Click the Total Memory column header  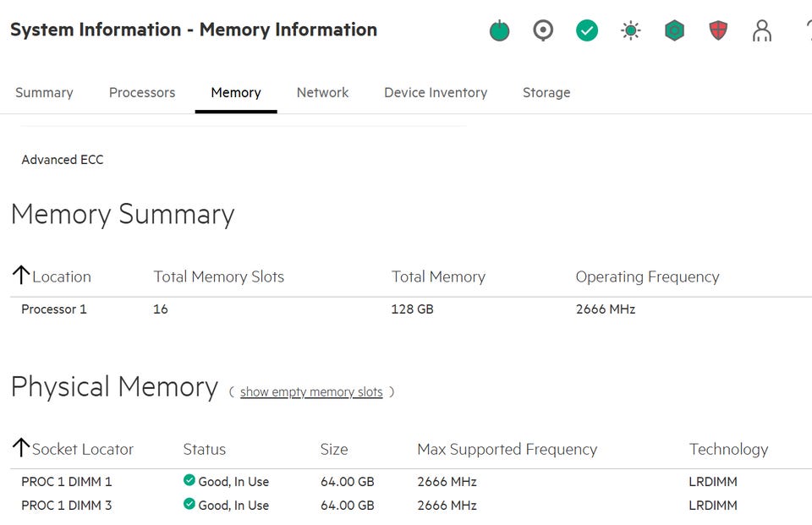438,276
